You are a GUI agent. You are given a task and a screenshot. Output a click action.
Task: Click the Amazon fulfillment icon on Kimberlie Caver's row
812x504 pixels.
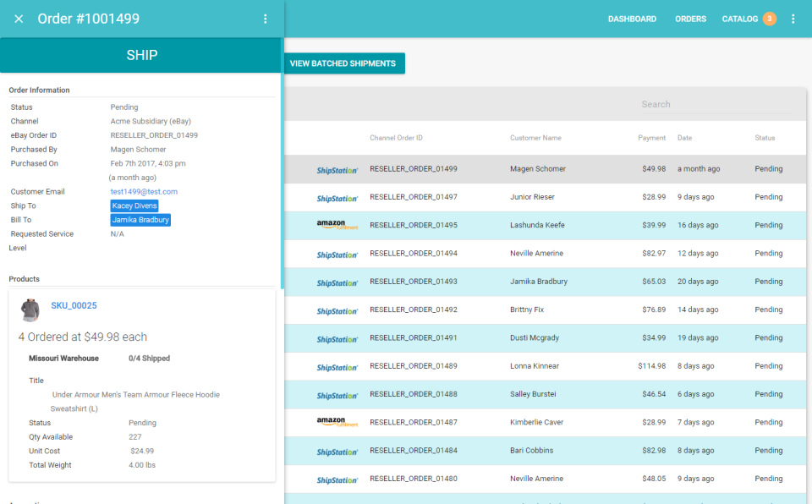pyautogui.click(x=337, y=422)
